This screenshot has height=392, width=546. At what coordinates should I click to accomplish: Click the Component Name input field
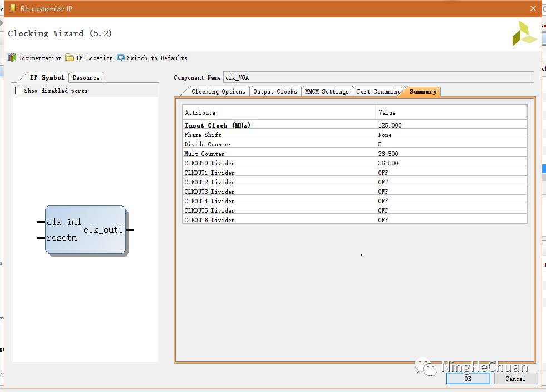click(x=378, y=77)
